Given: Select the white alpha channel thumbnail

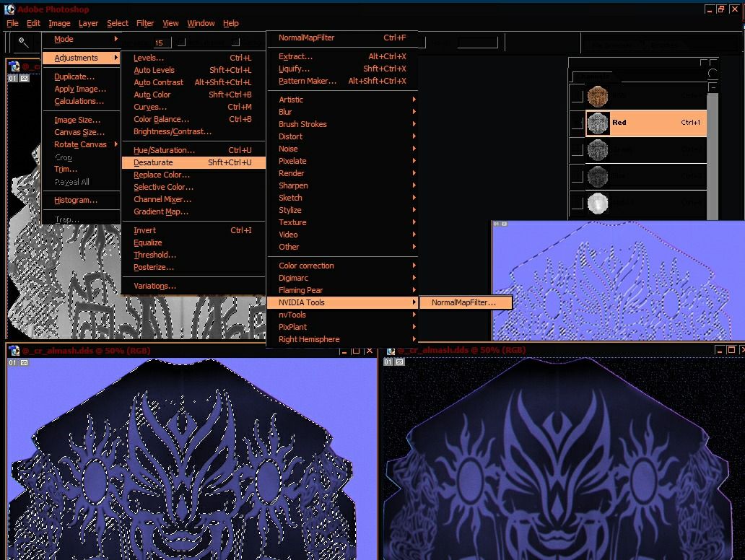Looking at the screenshot, I should tap(598, 204).
